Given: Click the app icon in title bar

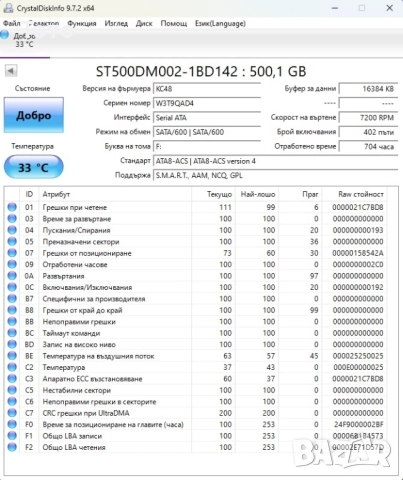Looking at the screenshot, I should [x=8, y=8].
